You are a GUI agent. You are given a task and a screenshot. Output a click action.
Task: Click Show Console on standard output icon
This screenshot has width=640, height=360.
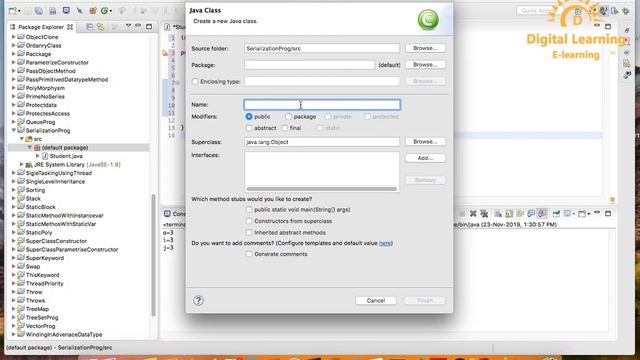coord(531,213)
